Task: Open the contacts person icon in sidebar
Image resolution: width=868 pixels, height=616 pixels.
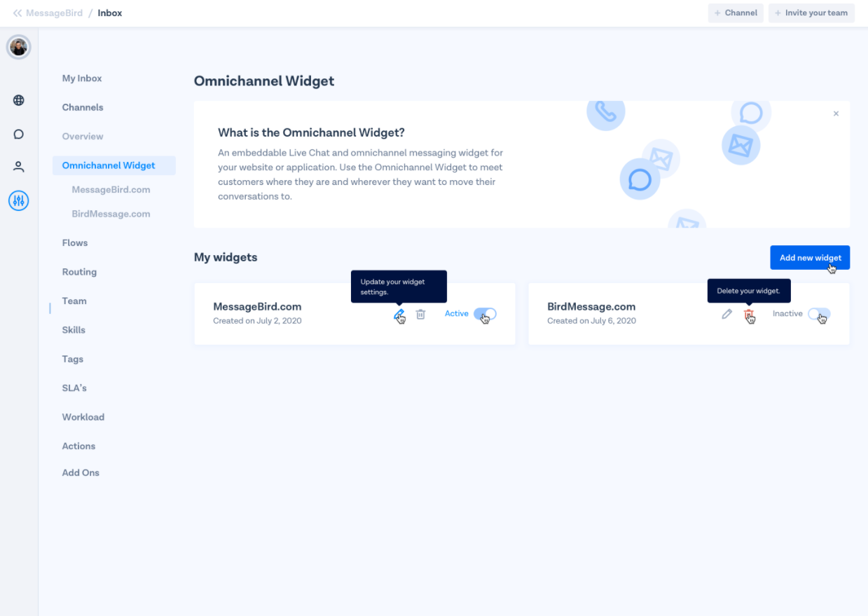Action: tap(19, 167)
